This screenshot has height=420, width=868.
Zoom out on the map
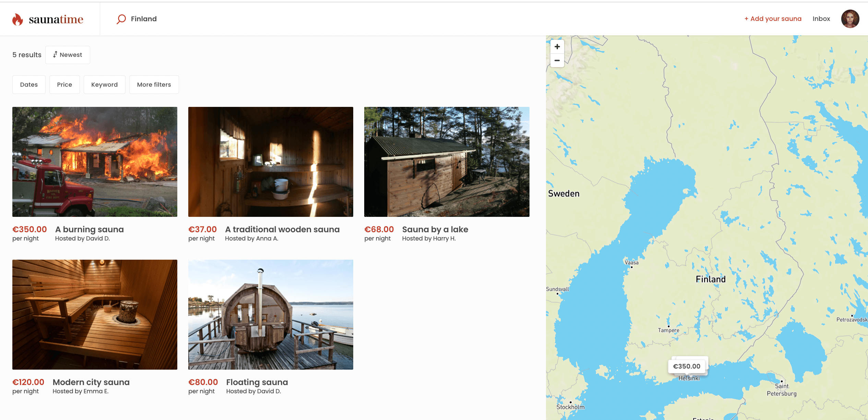tap(557, 60)
